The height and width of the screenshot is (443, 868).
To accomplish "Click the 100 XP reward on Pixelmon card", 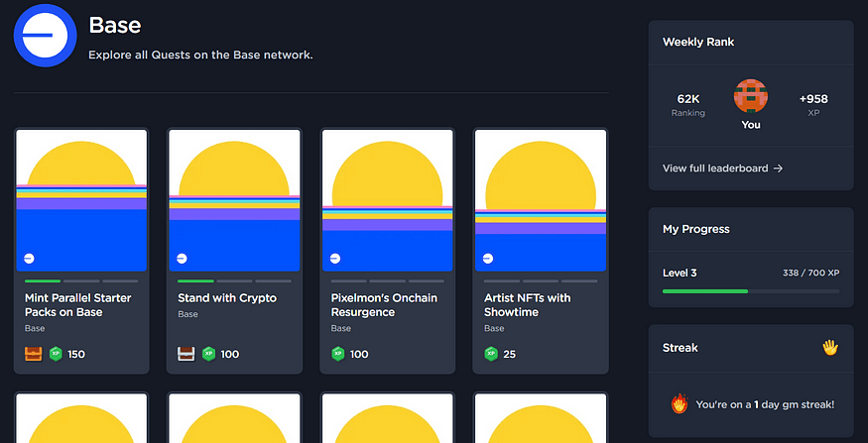I will (359, 354).
